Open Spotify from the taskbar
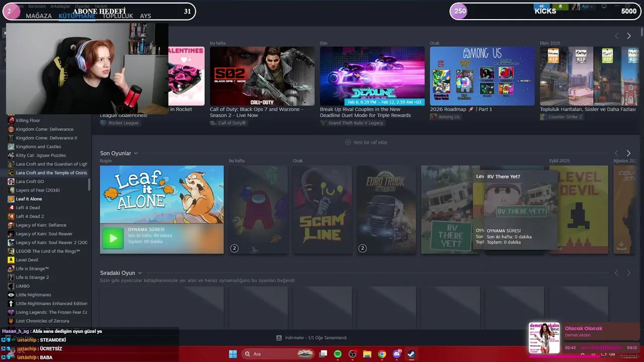This screenshot has width=644, height=362. (x=338, y=354)
